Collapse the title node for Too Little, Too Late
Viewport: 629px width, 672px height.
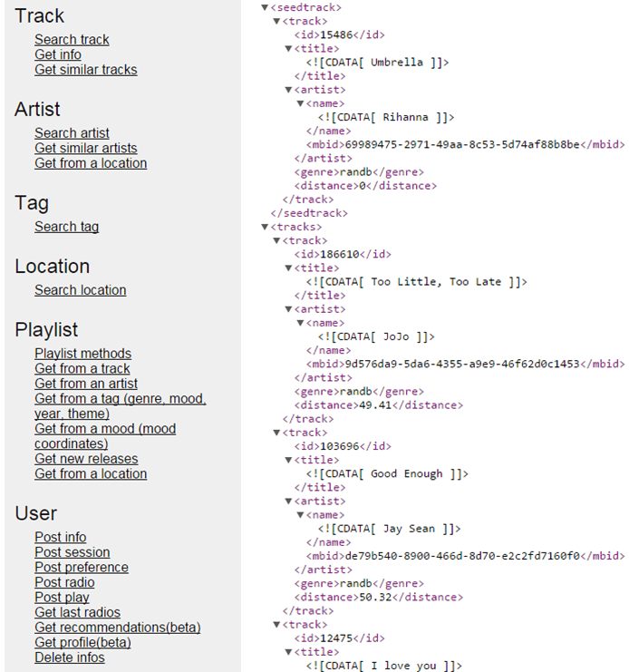pos(288,268)
